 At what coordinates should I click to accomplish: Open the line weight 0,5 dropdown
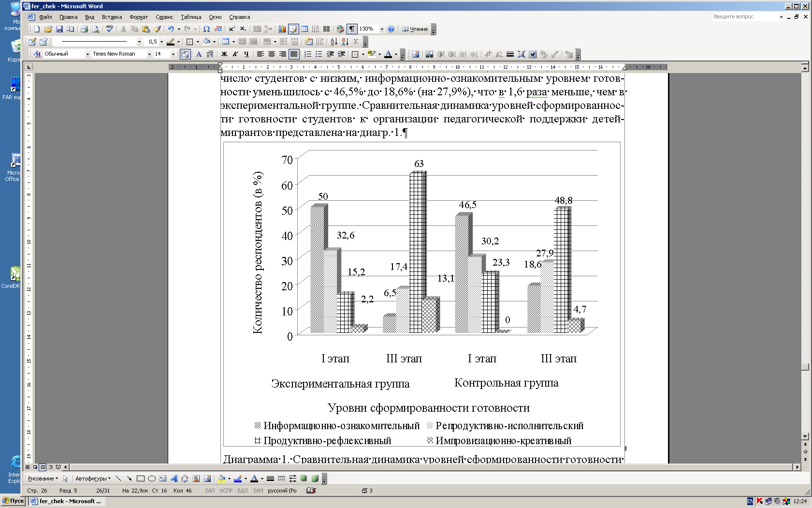pyautogui.click(x=161, y=42)
